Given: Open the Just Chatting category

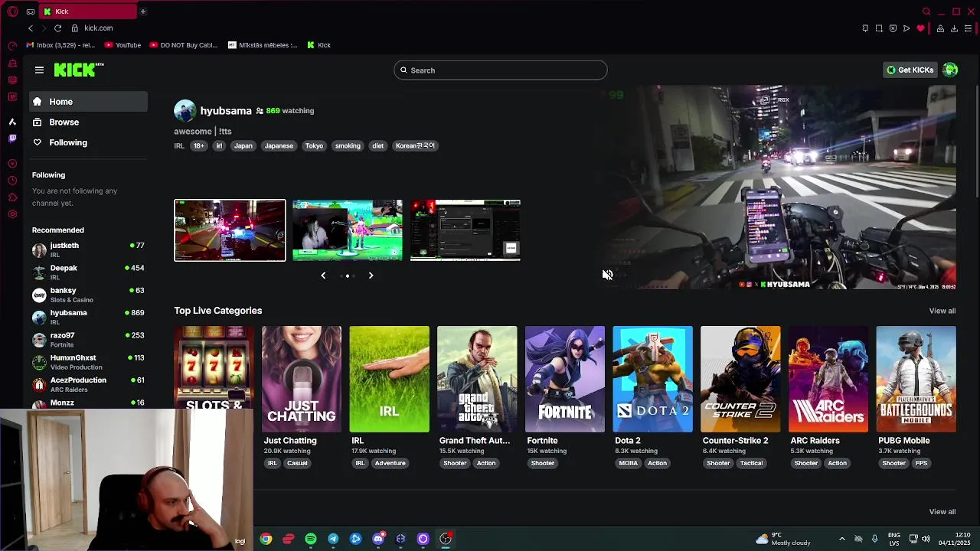Looking at the screenshot, I should [x=302, y=380].
